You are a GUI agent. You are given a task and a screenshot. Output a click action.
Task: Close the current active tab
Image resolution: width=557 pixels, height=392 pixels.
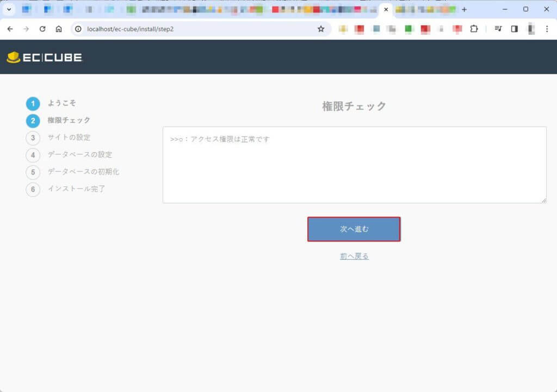[386, 9]
